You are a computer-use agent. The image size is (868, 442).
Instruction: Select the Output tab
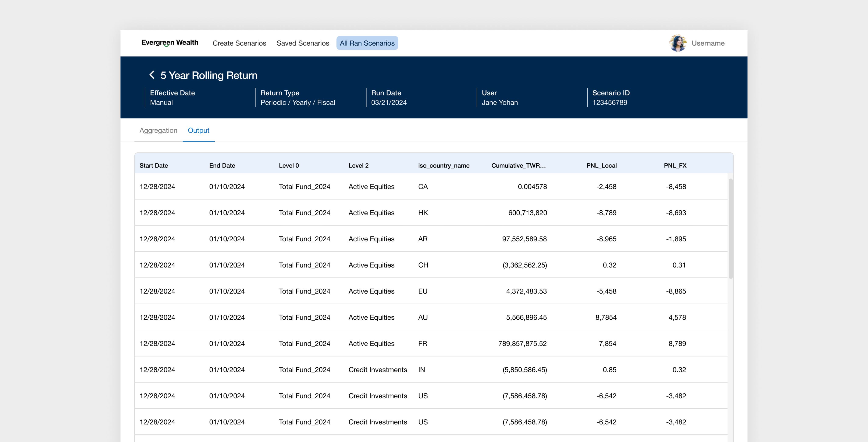pos(199,130)
